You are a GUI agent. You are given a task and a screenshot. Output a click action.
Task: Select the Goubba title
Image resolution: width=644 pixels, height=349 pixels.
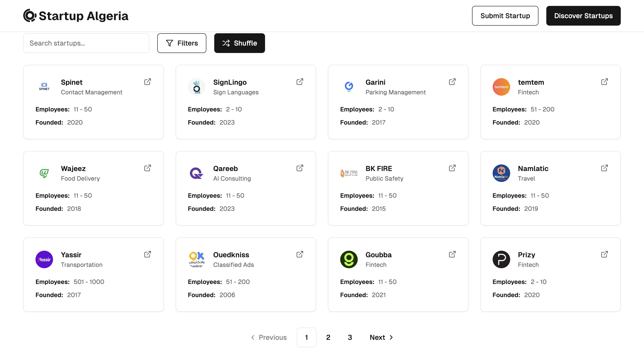(x=378, y=255)
